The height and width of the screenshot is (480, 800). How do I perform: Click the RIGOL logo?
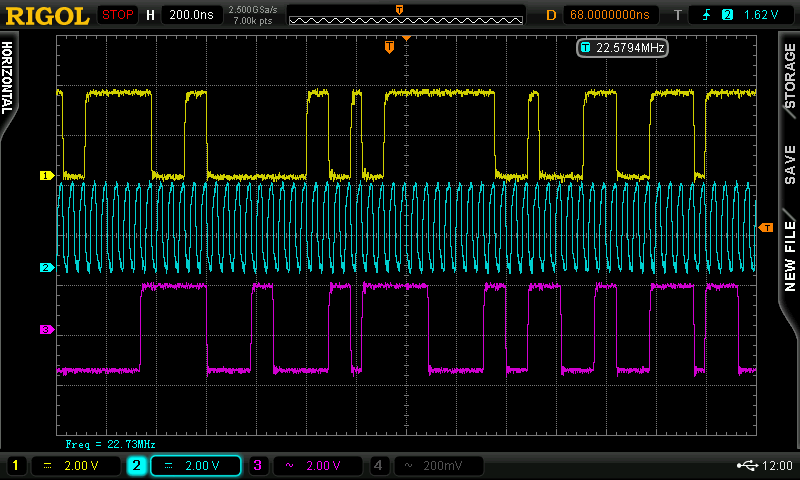click(x=47, y=16)
